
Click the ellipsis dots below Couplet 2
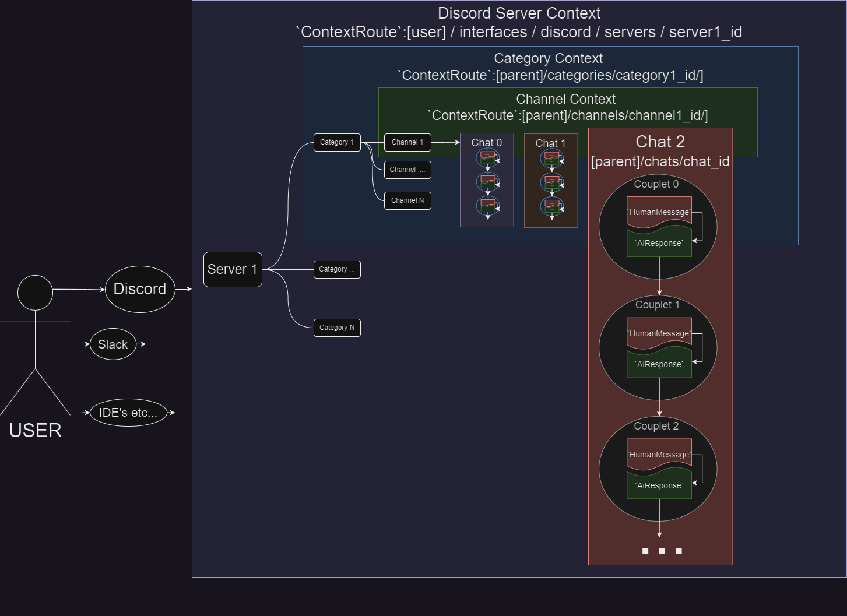click(662, 551)
